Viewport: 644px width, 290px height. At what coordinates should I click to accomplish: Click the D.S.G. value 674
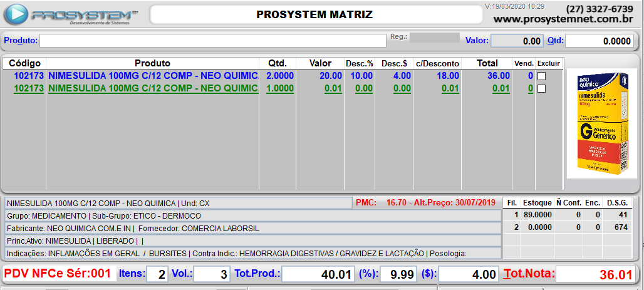(621, 227)
